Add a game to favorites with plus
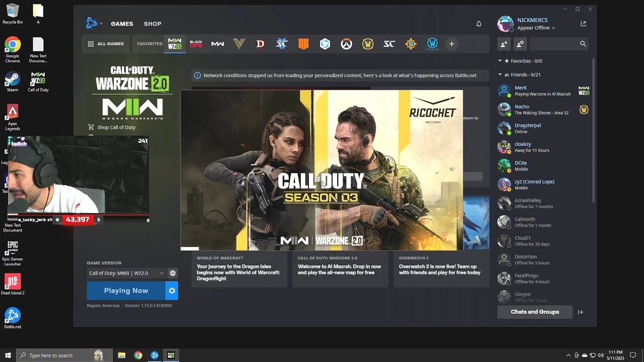Viewport: 644px width, 362px height. tap(452, 44)
